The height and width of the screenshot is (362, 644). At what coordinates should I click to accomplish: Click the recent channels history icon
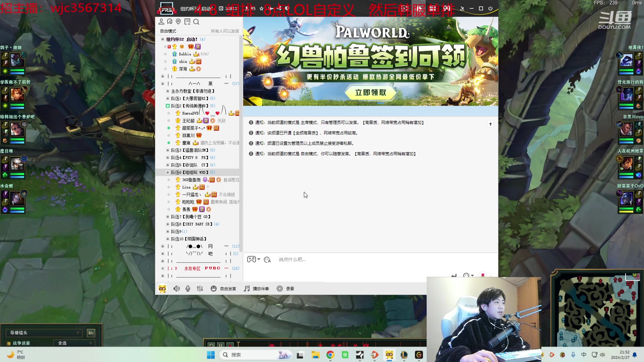[170, 22]
